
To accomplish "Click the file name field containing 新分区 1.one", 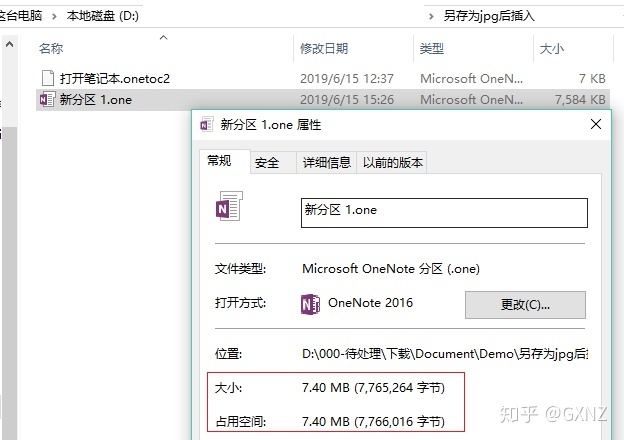I will [444, 213].
